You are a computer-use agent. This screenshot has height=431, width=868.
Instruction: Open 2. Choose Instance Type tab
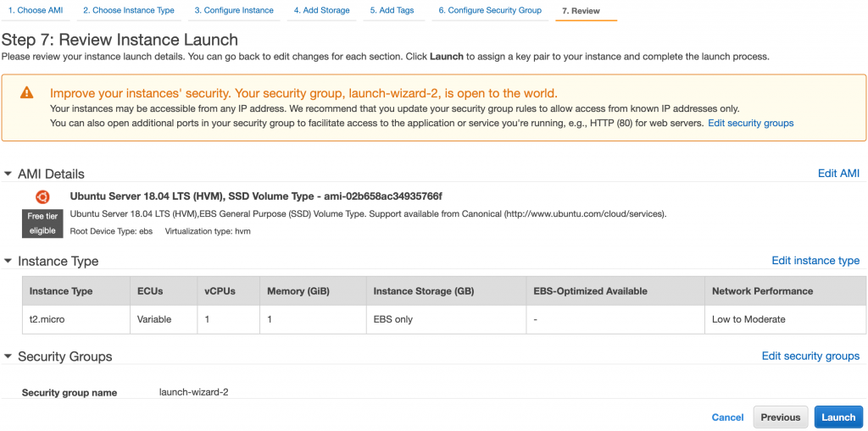point(129,10)
